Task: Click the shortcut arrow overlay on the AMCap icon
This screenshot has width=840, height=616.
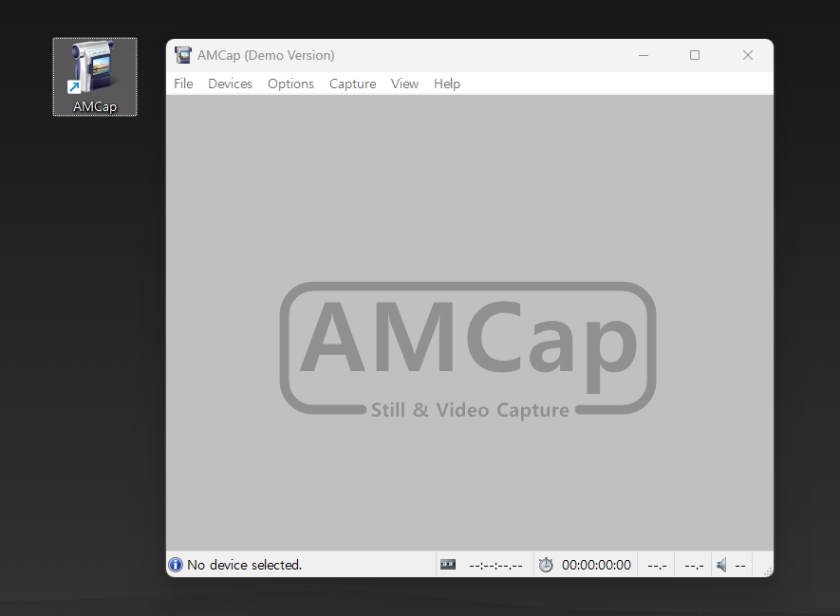Action: [x=73, y=87]
